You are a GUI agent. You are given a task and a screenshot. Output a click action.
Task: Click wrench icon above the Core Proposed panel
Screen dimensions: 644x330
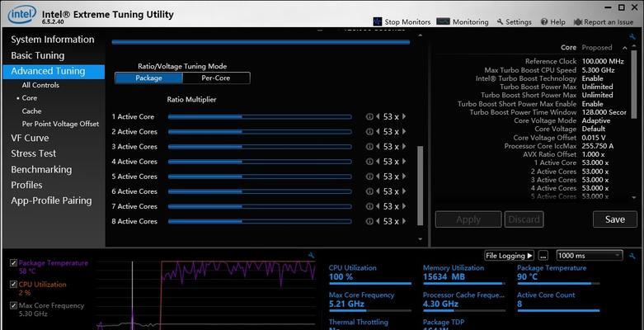pyautogui.click(x=632, y=36)
